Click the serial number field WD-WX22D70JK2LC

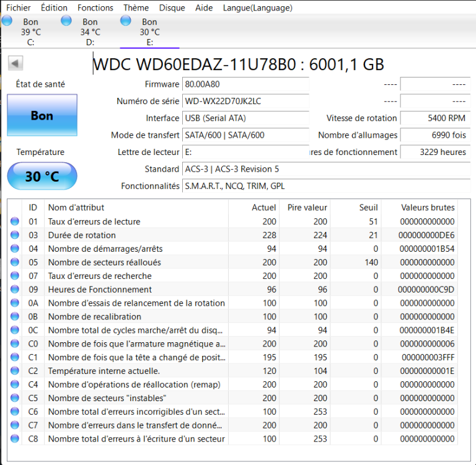pyautogui.click(x=245, y=101)
